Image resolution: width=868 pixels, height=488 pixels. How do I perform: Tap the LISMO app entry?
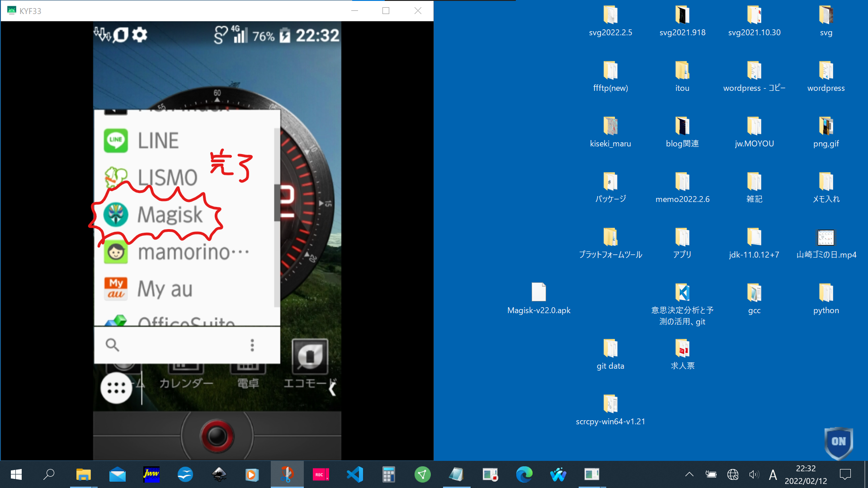coord(167,177)
